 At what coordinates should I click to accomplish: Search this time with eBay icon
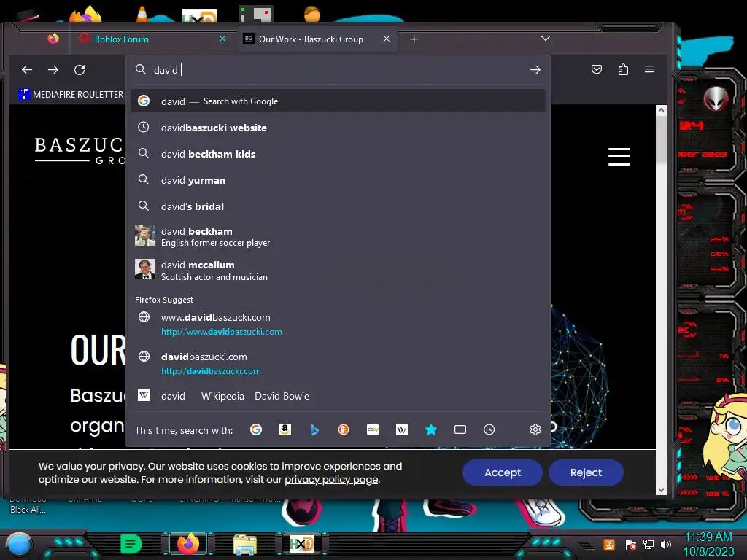pyautogui.click(x=373, y=429)
